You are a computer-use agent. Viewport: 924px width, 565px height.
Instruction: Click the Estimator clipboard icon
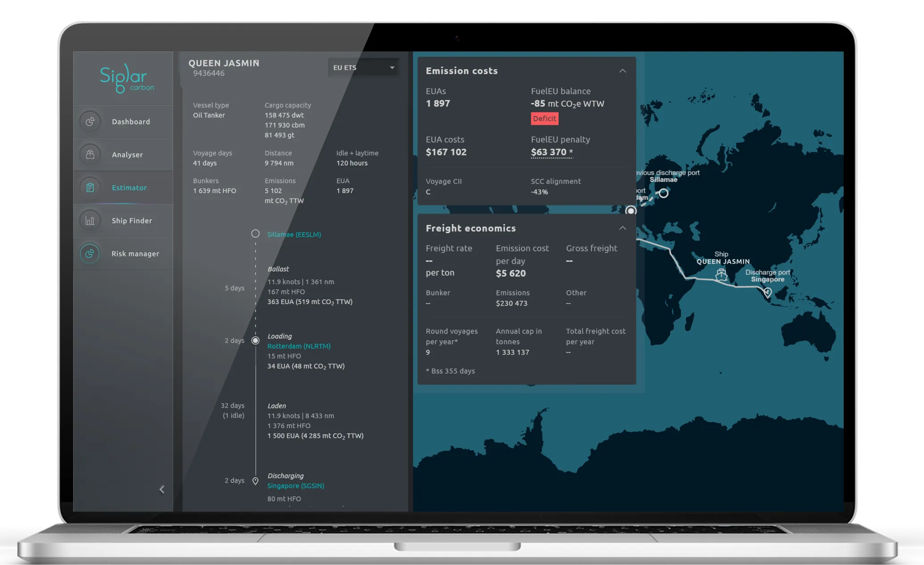click(90, 187)
